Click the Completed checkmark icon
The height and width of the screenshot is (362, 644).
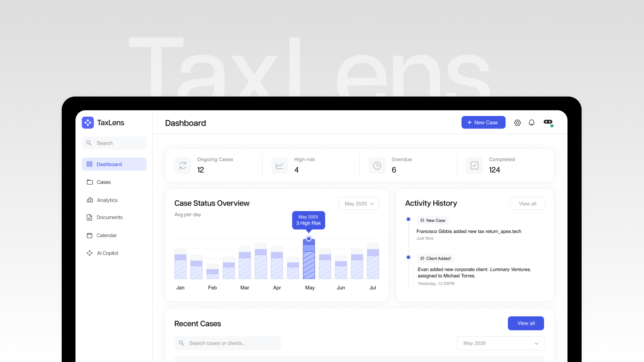[474, 165]
